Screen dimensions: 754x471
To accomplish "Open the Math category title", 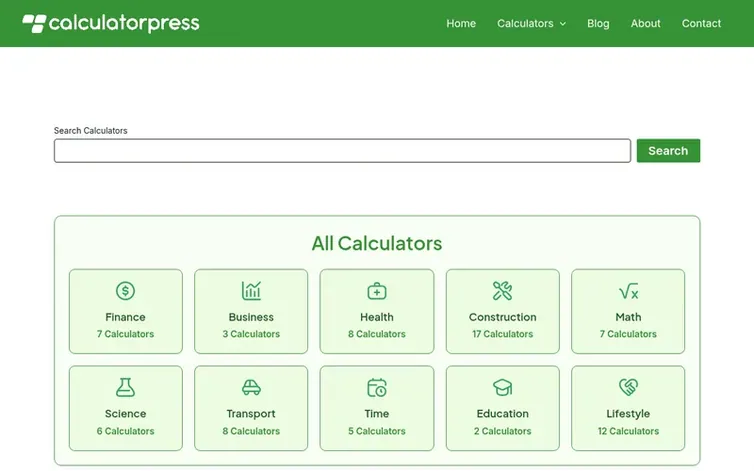I will (628, 317).
